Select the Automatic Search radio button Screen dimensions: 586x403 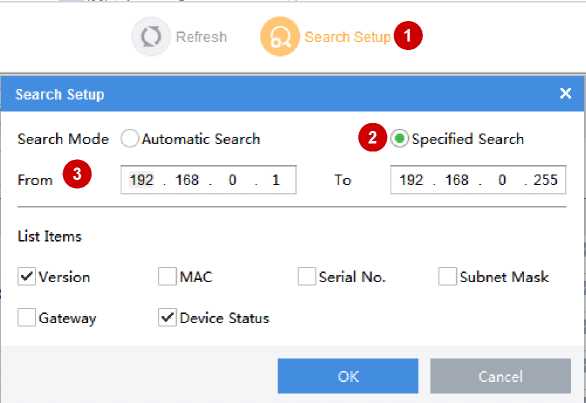[130, 139]
